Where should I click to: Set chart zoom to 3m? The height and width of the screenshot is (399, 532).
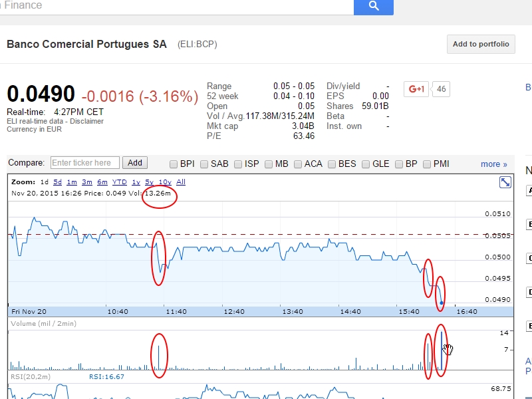point(87,182)
